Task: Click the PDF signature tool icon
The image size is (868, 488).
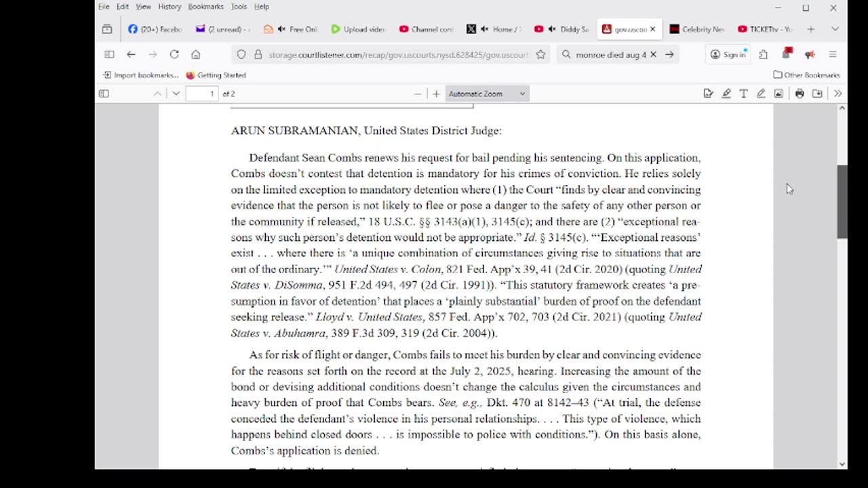Action: pyautogui.click(x=708, y=94)
